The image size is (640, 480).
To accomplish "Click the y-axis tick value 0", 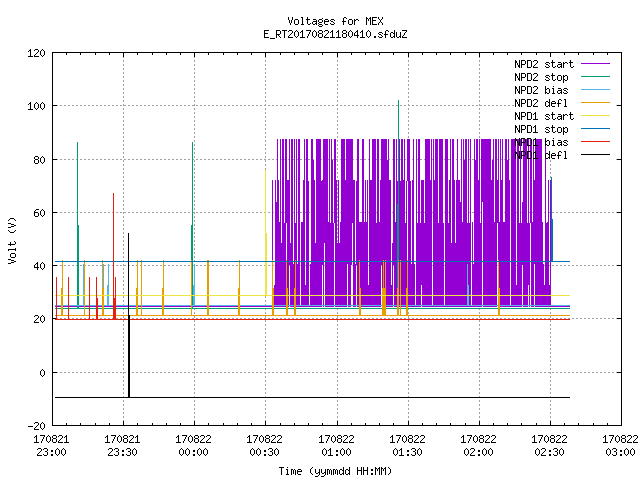I will [42, 373].
